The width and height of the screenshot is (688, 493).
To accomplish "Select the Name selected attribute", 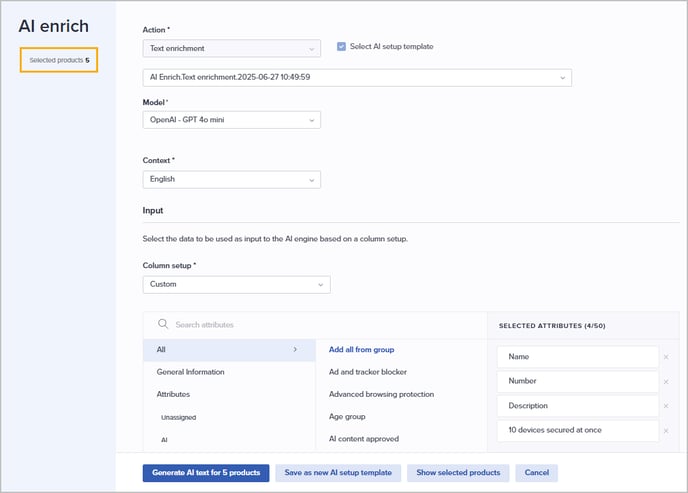I will tap(578, 357).
